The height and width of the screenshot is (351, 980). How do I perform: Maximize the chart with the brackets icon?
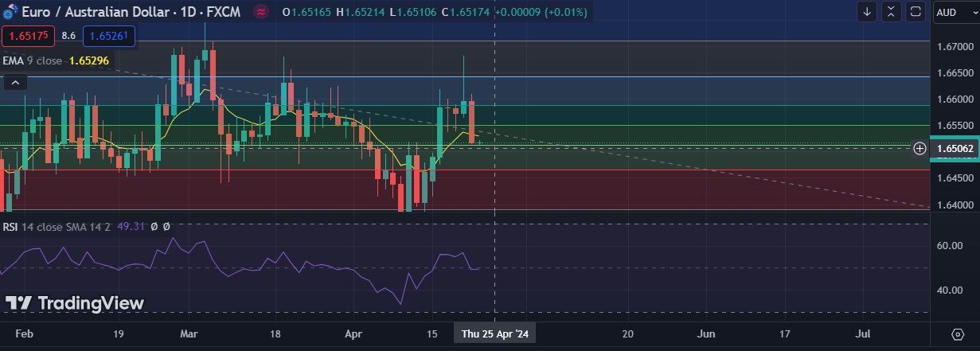point(916,12)
